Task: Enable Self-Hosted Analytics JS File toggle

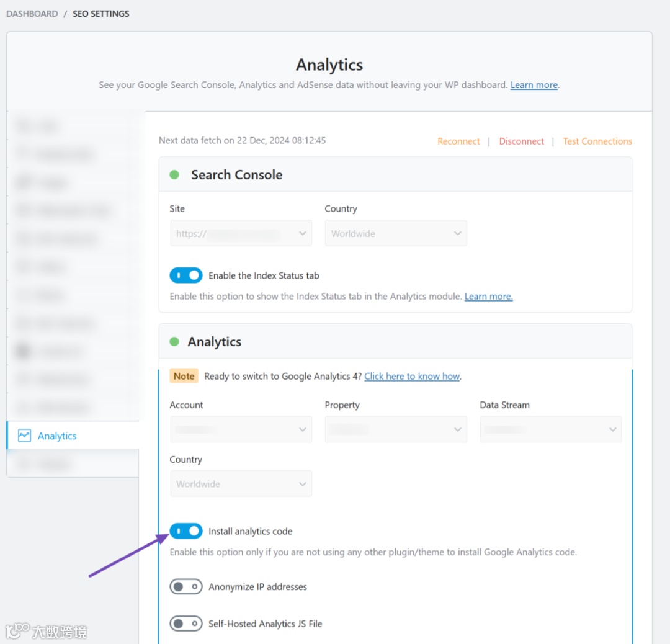Action: tap(186, 624)
